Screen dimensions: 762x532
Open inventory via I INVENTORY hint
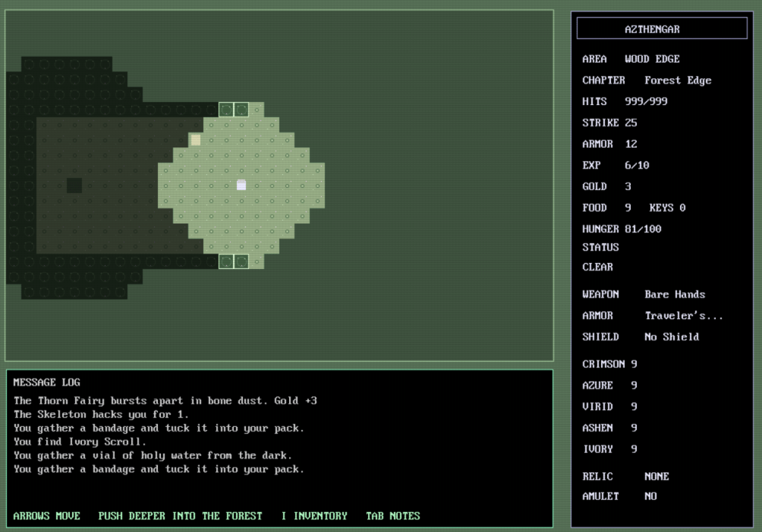pos(314,516)
